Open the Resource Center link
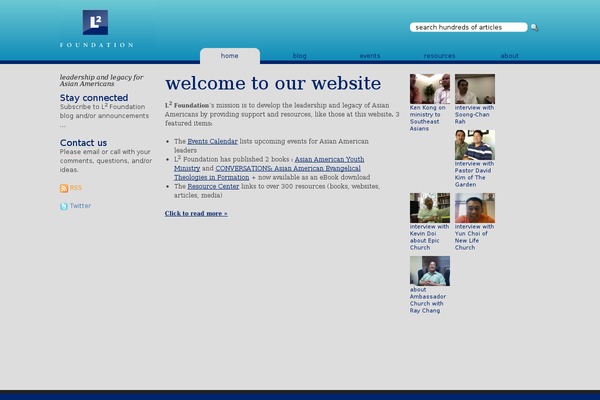Image resolution: width=600 pixels, height=400 pixels. click(213, 186)
